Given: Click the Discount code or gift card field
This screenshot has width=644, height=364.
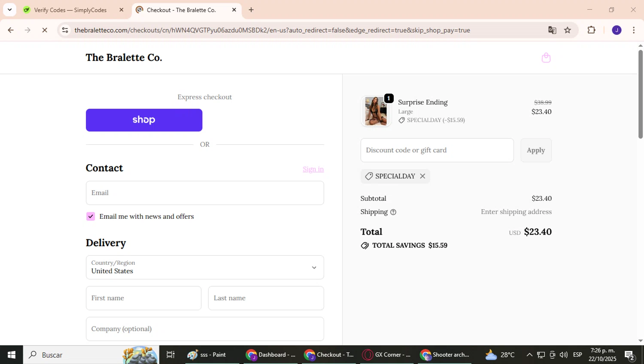Looking at the screenshot, I should (437, 150).
